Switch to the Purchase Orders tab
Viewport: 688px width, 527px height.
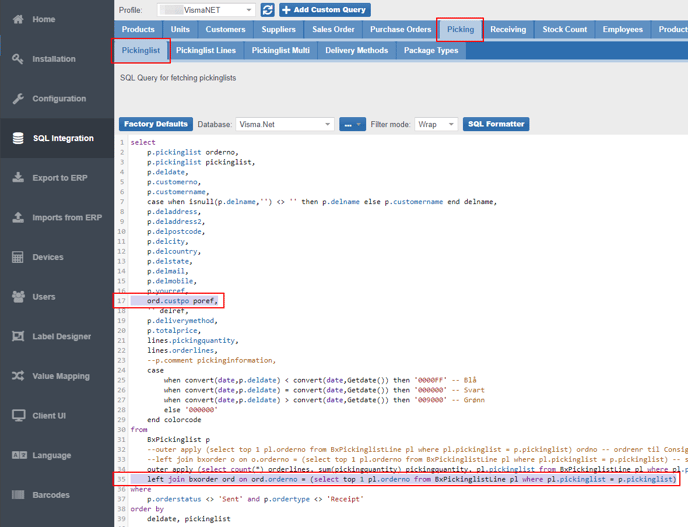(401, 29)
